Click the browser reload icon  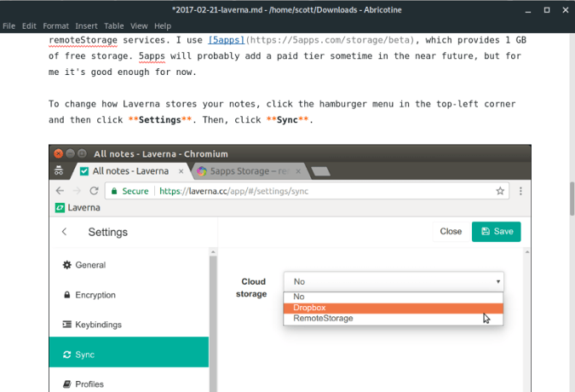click(x=112, y=192)
